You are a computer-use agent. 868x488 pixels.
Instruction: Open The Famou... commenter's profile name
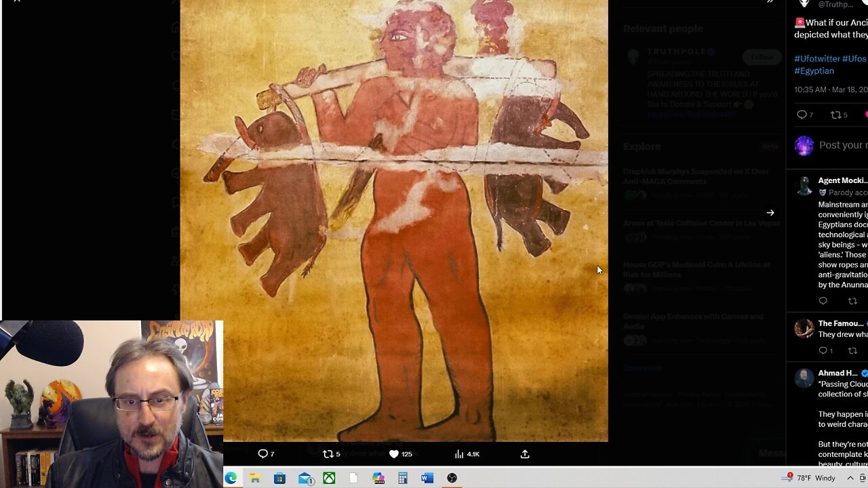click(841, 323)
